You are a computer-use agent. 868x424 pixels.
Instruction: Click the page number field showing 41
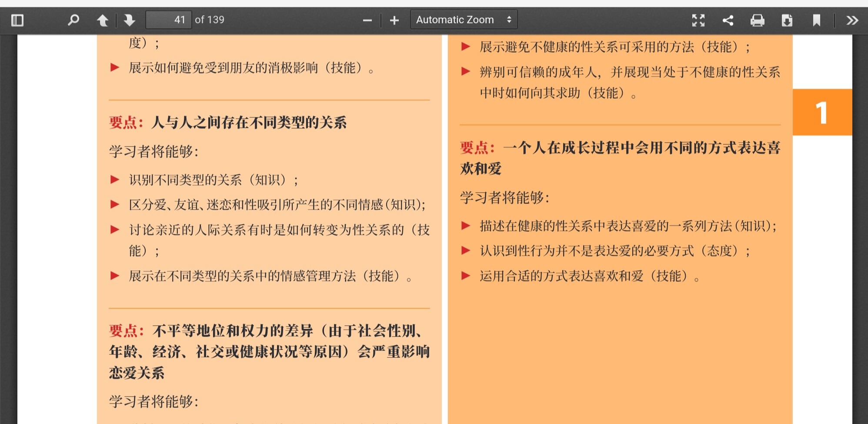[x=169, y=20]
